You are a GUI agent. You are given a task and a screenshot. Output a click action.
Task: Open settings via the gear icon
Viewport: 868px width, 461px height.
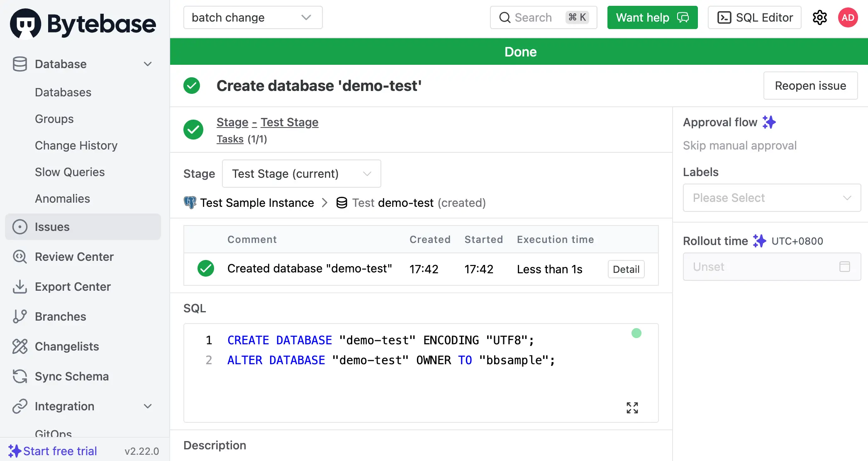click(819, 17)
